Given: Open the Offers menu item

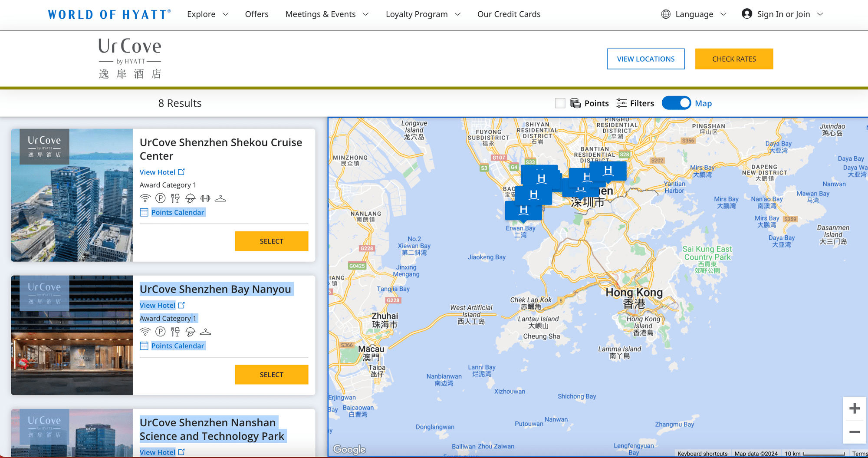Looking at the screenshot, I should pyautogui.click(x=256, y=14).
